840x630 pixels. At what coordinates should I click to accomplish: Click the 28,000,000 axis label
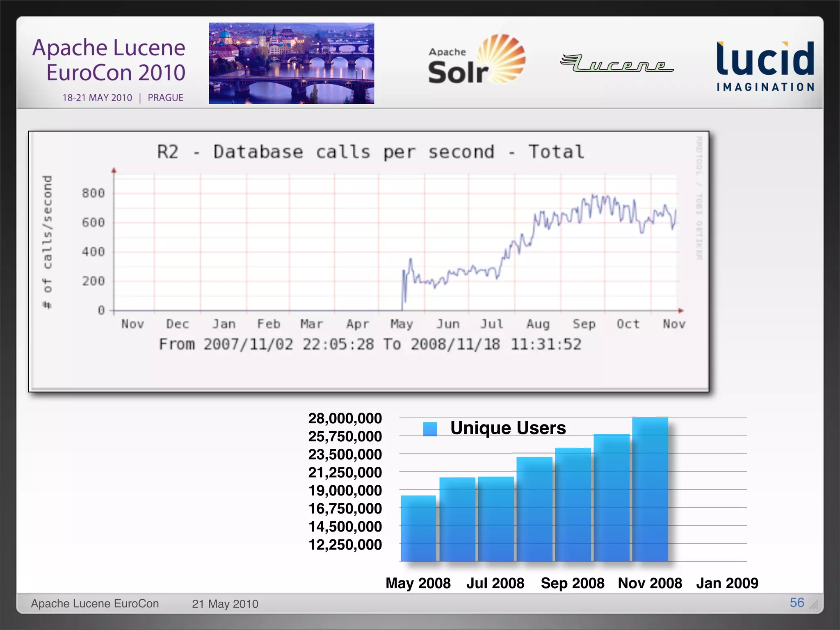point(345,418)
